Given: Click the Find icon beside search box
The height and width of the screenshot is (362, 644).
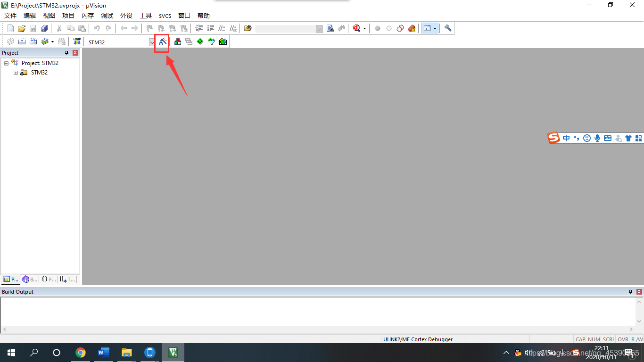Looking at the screenshot, I should (330, 28).
